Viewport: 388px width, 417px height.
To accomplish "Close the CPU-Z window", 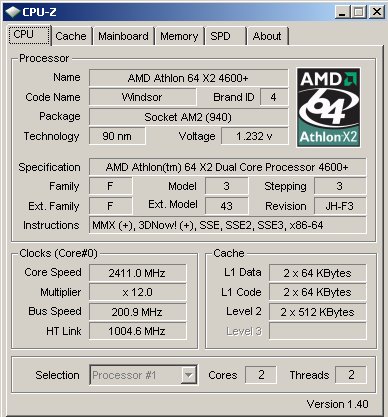I will coord(377,12).
